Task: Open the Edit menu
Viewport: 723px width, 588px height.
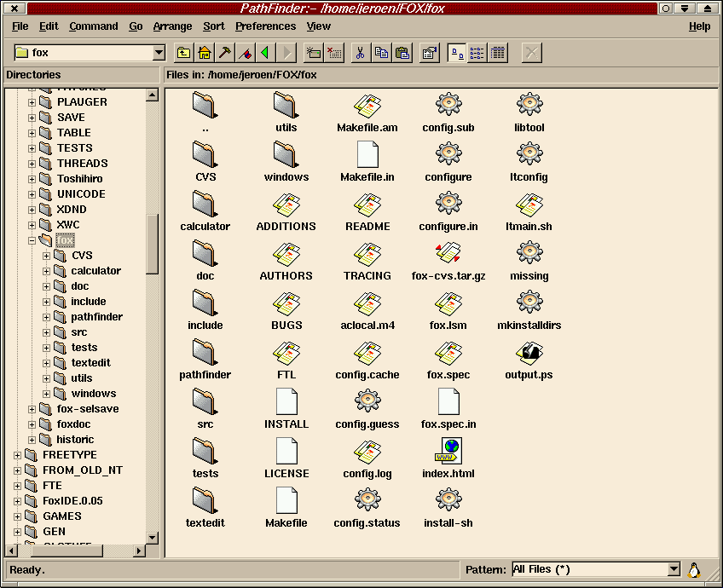Action: (49, 26)
